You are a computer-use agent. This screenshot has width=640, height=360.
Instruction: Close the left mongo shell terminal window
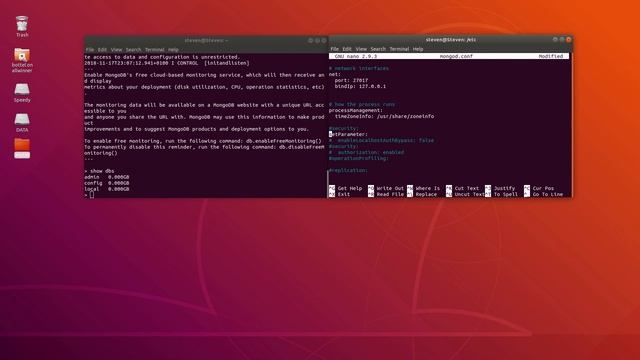(x=324, y=40)
